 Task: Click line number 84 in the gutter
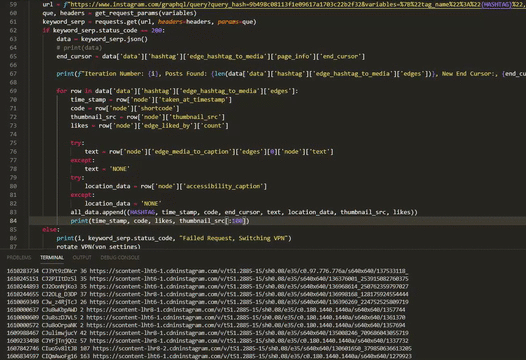tap(13, 221)
